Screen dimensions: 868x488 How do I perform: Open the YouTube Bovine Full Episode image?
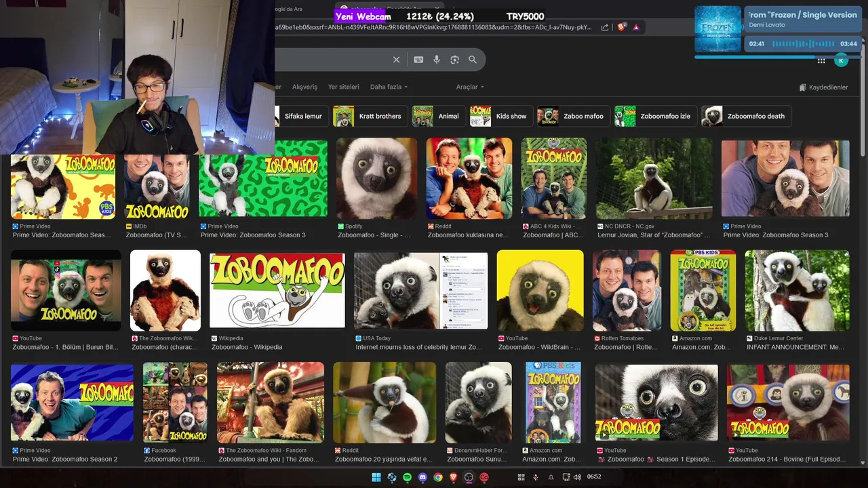point(788,403)
